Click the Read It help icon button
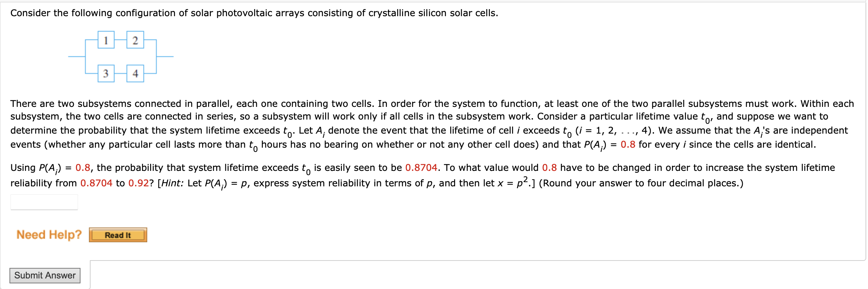The height and width of the screenshot is (289, 868). pos(118,235)
